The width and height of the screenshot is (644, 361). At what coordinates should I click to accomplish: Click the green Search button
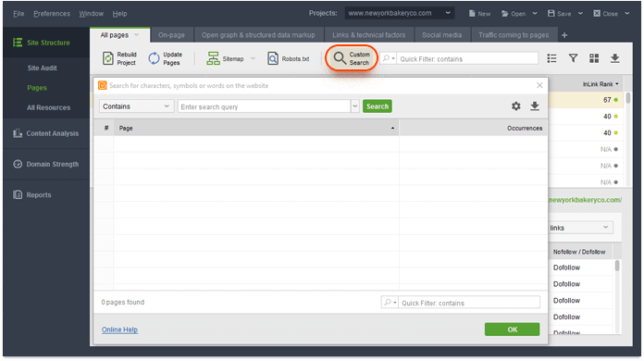point(377,106)
